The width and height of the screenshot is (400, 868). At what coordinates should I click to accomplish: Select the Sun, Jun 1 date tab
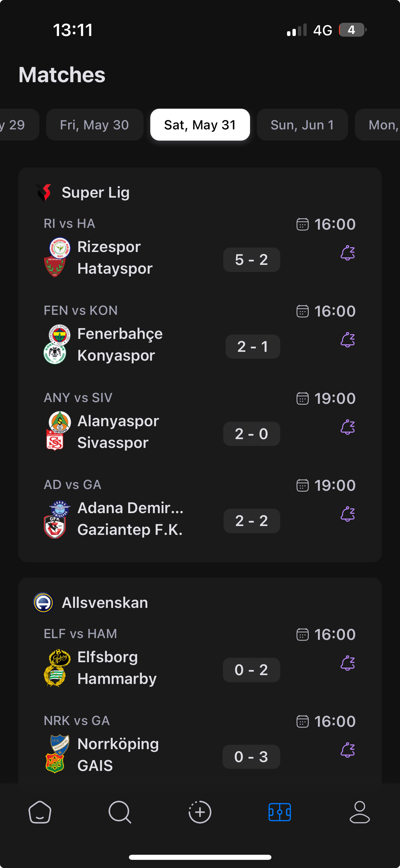click(x=302, y=125)
